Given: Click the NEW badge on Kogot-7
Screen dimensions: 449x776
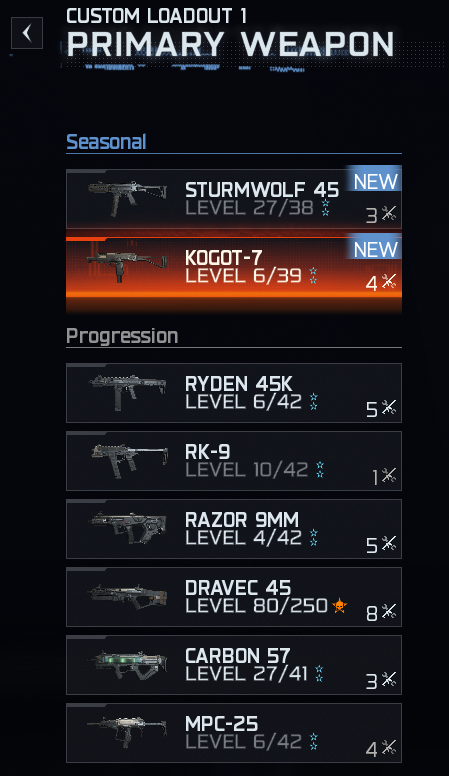Looking at the screenshot, I should click(376, 249).
